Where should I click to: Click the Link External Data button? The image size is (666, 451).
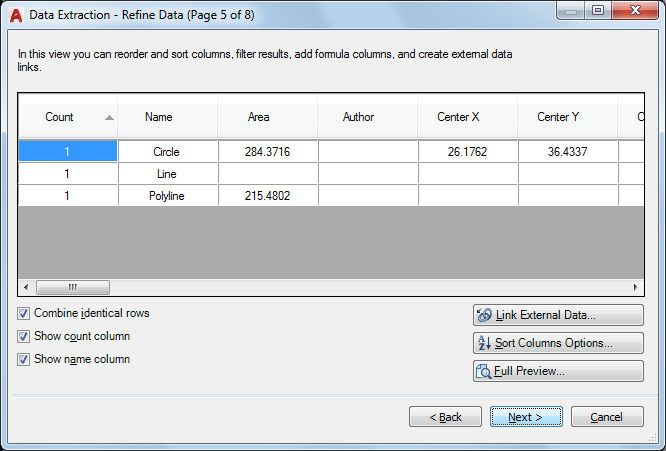pyautogui.click(x=558, y=315)
